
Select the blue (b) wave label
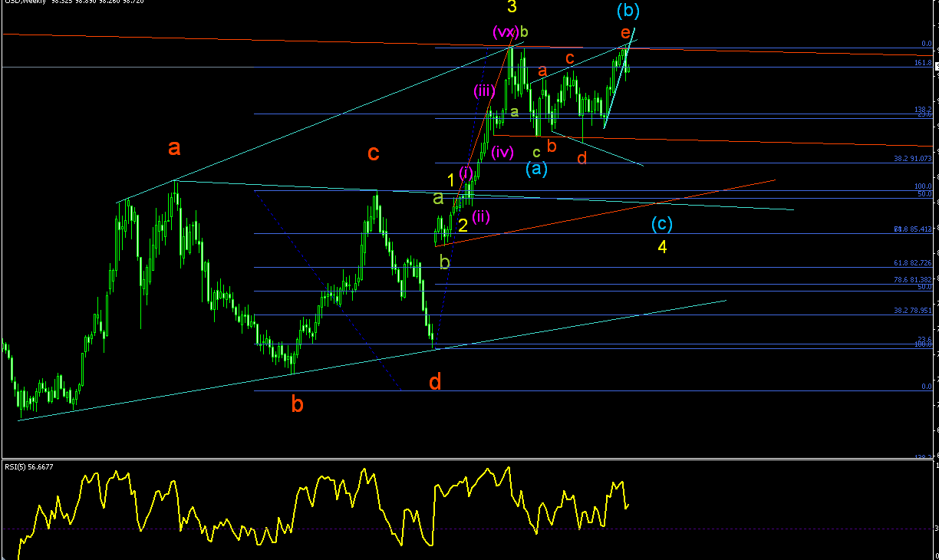pos(628,11)
